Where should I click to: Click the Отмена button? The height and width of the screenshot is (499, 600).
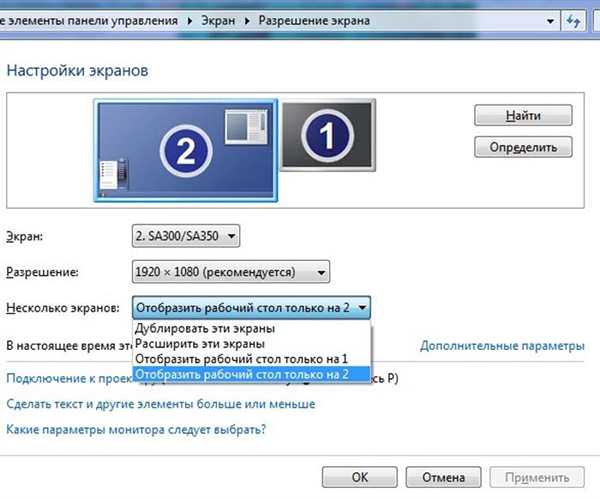point(443,477)
